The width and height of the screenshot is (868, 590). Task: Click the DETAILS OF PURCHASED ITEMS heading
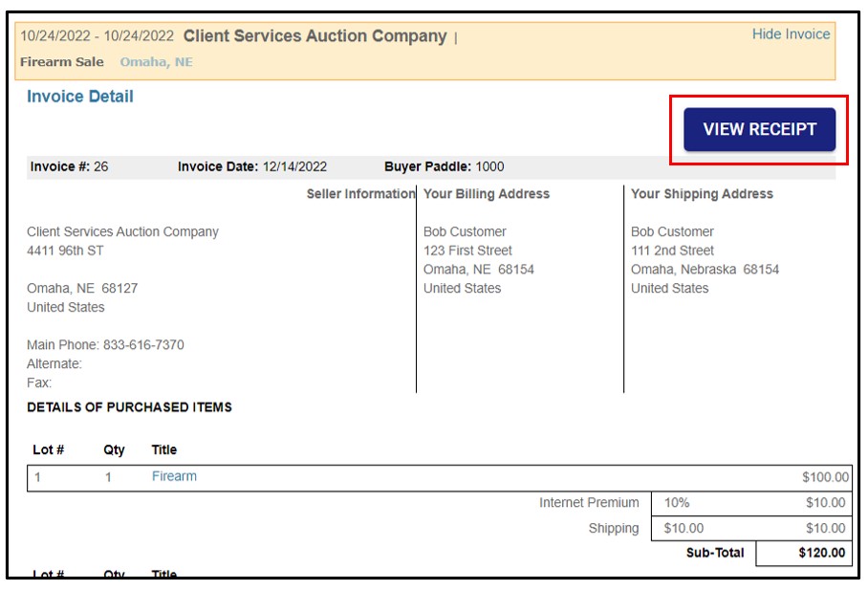pyautogui.click(x=129, y=407)
